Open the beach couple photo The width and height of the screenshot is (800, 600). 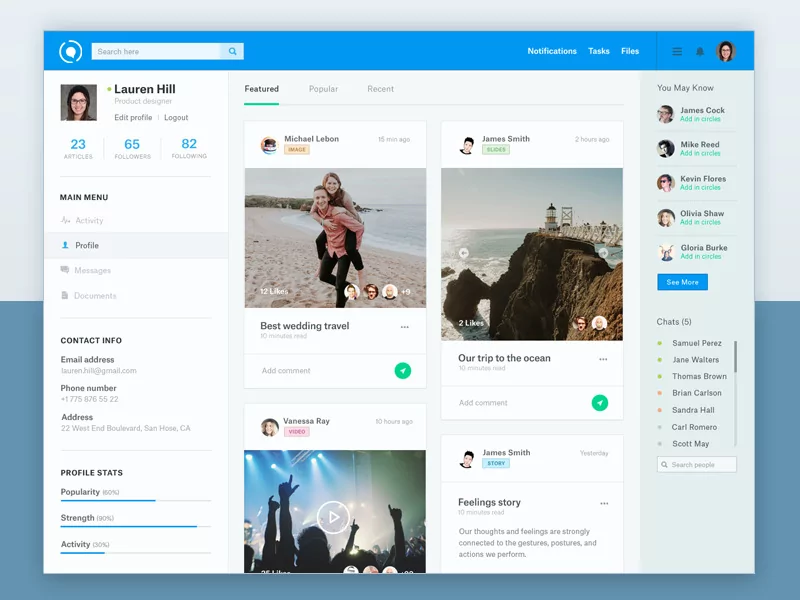pos(335,238)
